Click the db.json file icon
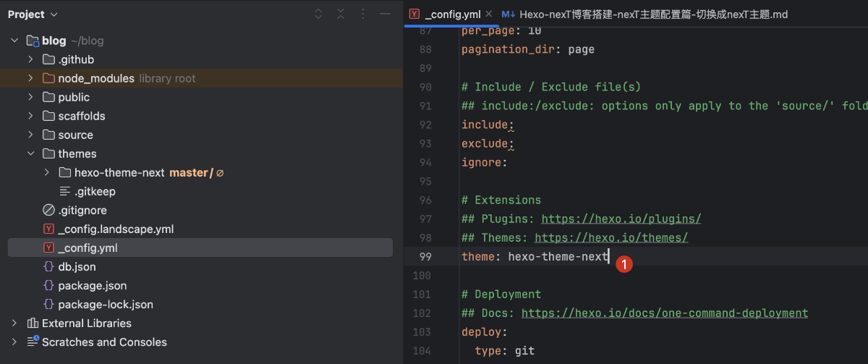The image size is (868, 364). tap(48, 267)
